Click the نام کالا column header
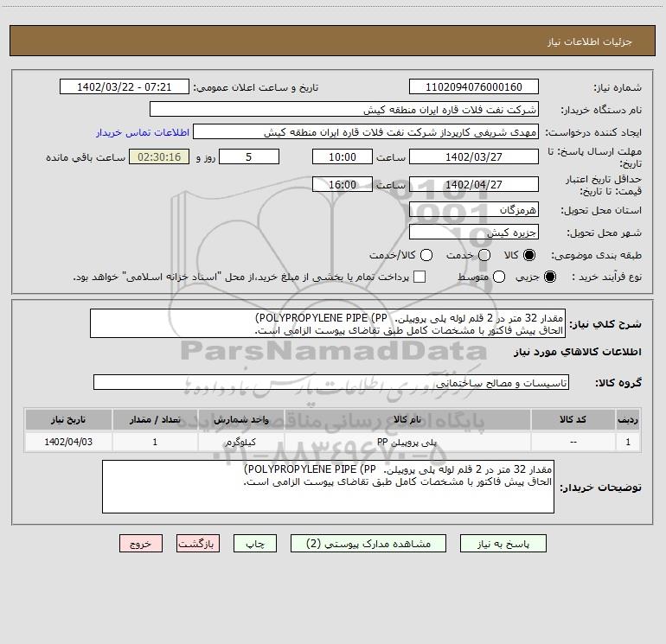Screen dimensions: 666x644 407,419
